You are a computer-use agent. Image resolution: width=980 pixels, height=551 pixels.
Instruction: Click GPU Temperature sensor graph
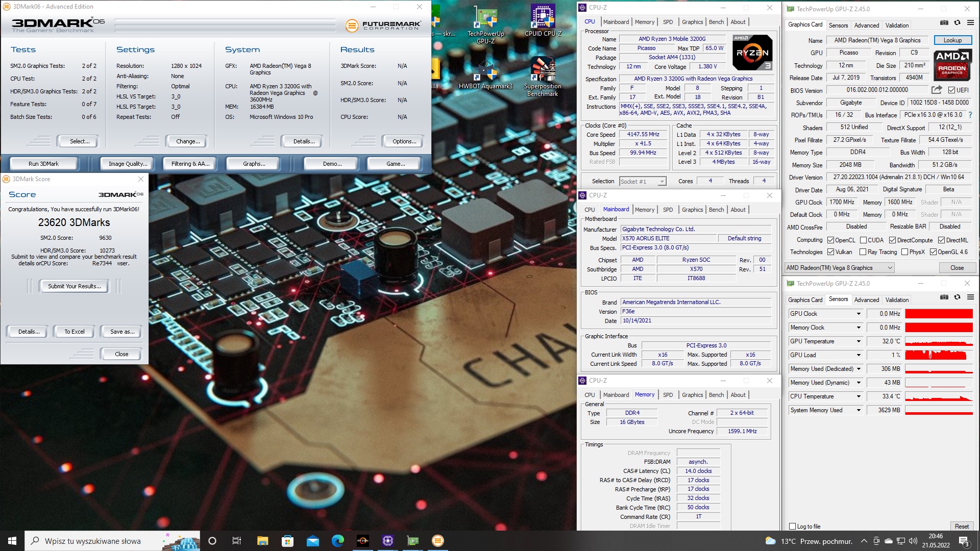pos(939,341)
